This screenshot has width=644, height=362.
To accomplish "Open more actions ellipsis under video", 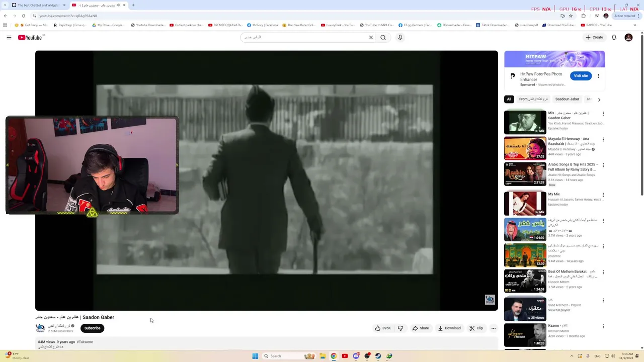I will tap(493, 328).
